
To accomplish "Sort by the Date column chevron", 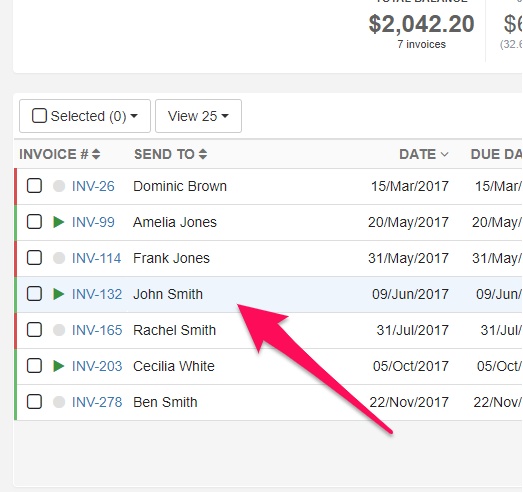I will [444, 154].
